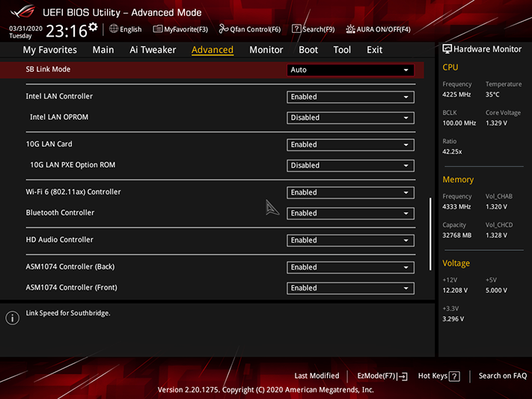The width and height of the screenshot is (532, 399).
Task: Open 10G LAN Card dropdown
Action: click(x=350, y=145)
